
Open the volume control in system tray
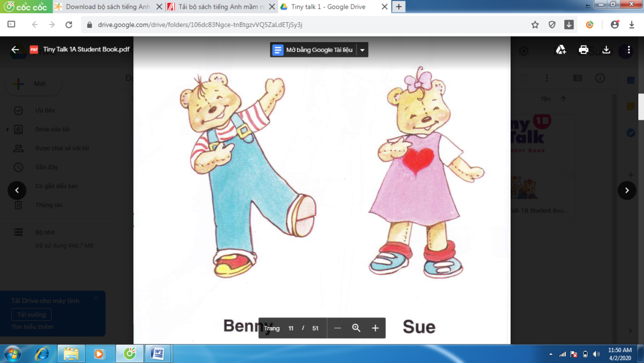click(x=596, y=354)
